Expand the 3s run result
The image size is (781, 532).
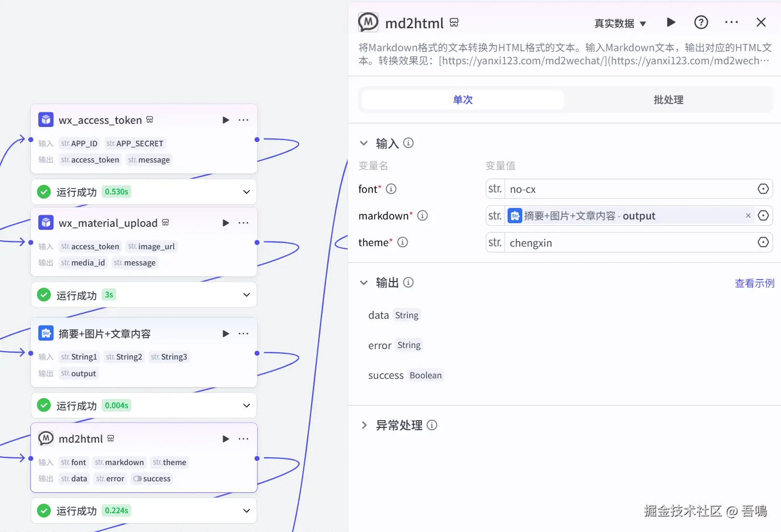247,295
